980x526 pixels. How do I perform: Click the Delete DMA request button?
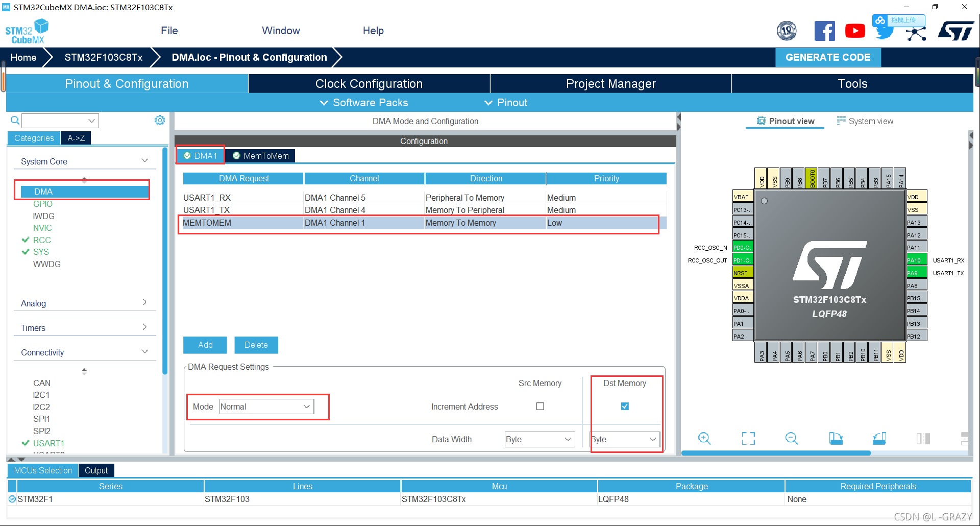click(256, 345)
